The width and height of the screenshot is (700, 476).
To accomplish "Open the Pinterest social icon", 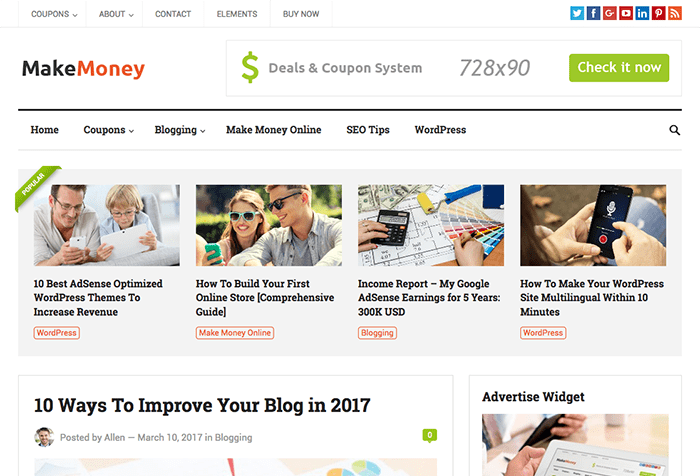I will [x=658, y=13].
